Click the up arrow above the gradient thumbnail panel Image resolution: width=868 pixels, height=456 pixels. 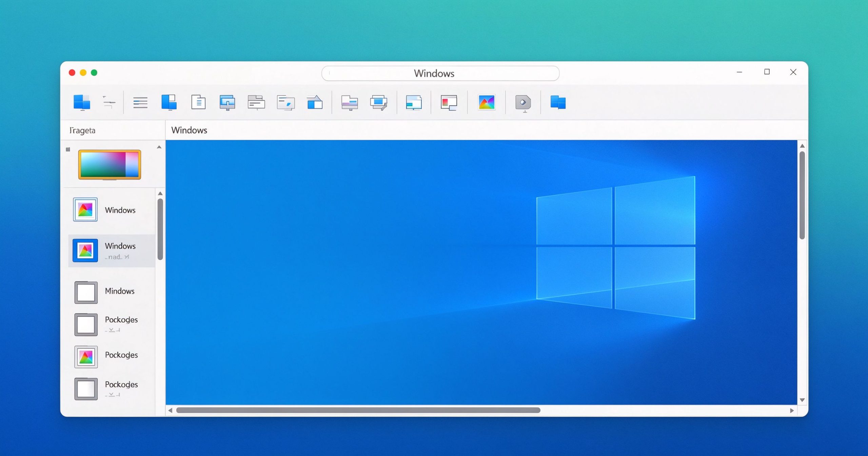[x=159, y=147]
